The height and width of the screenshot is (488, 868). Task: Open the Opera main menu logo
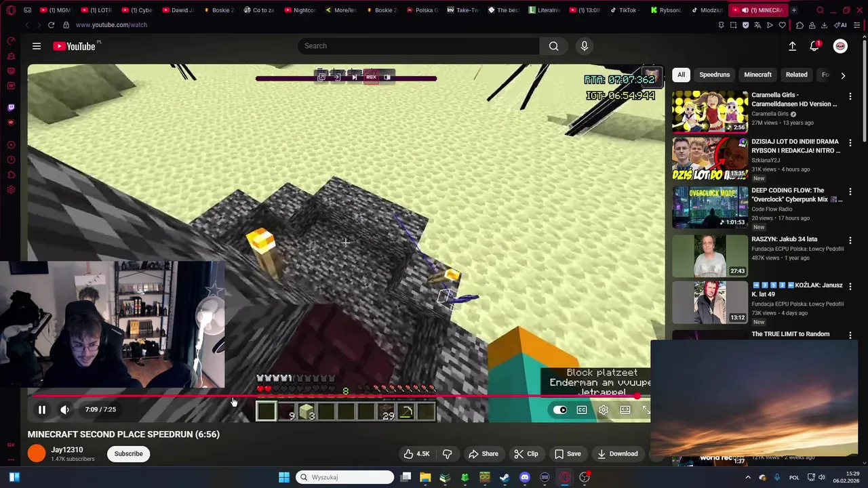point(10,10)
